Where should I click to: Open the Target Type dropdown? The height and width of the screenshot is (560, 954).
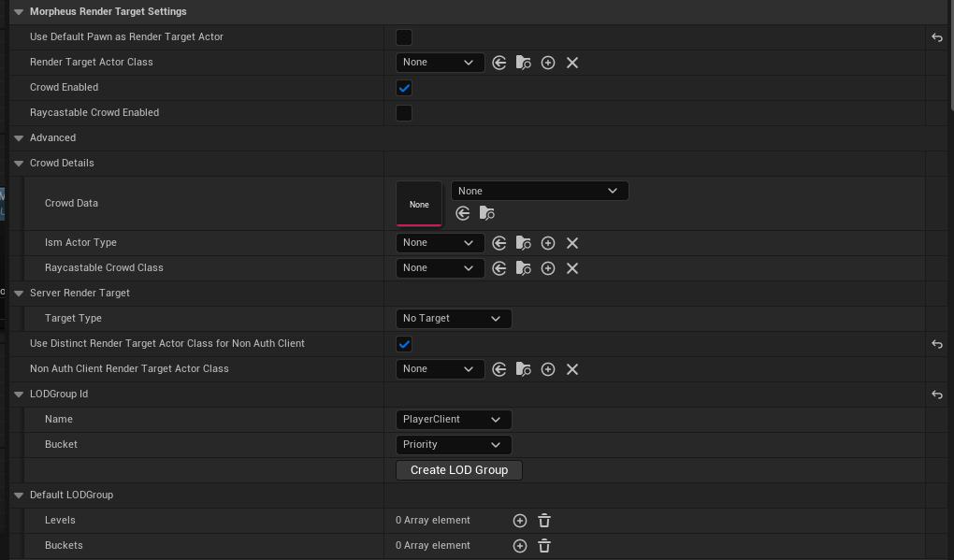454,319
